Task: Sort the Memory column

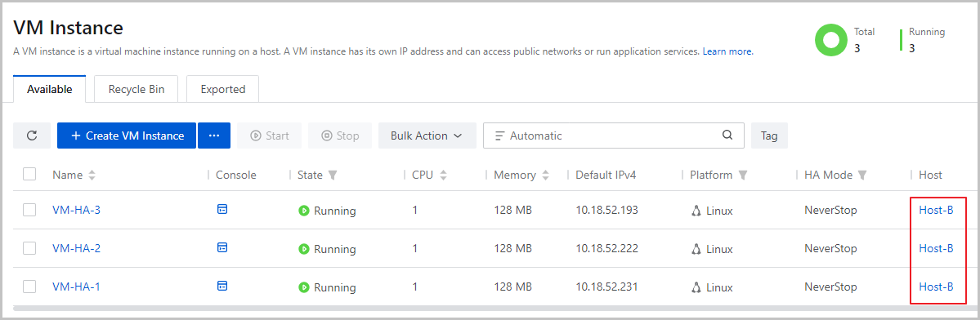Action: [x=545, y=176]
